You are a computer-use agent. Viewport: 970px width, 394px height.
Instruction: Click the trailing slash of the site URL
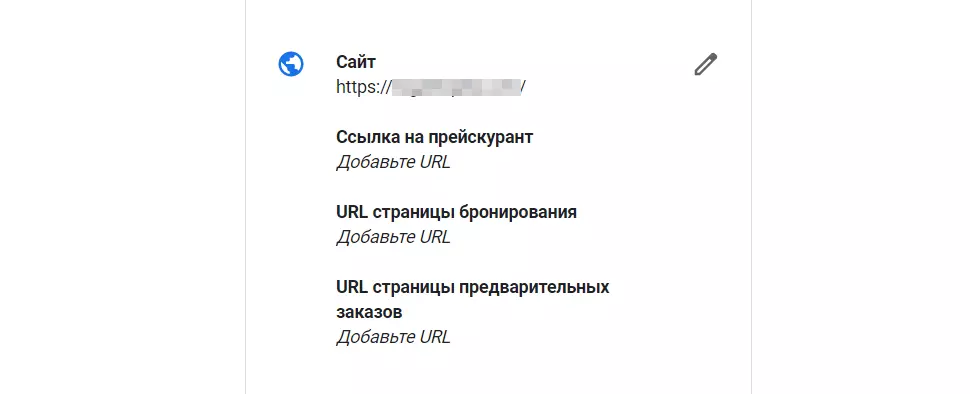pyautogui.click(x=523, y=87)
